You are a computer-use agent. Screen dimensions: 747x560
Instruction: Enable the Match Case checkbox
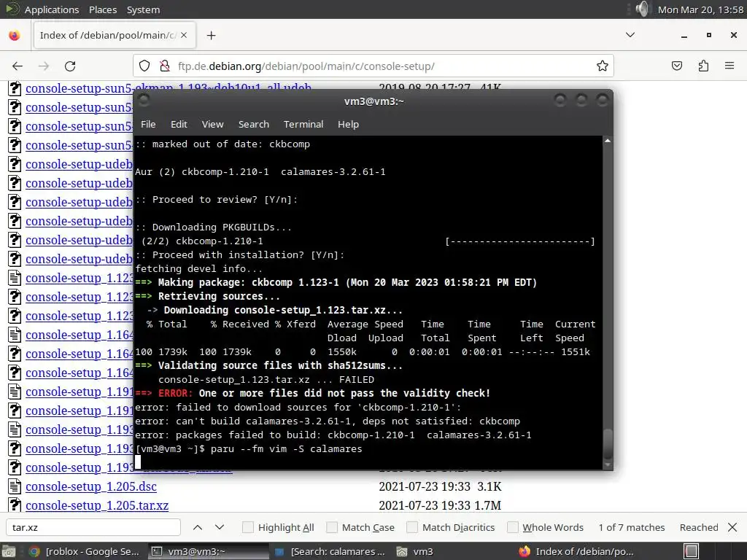[x=332, y=527]
